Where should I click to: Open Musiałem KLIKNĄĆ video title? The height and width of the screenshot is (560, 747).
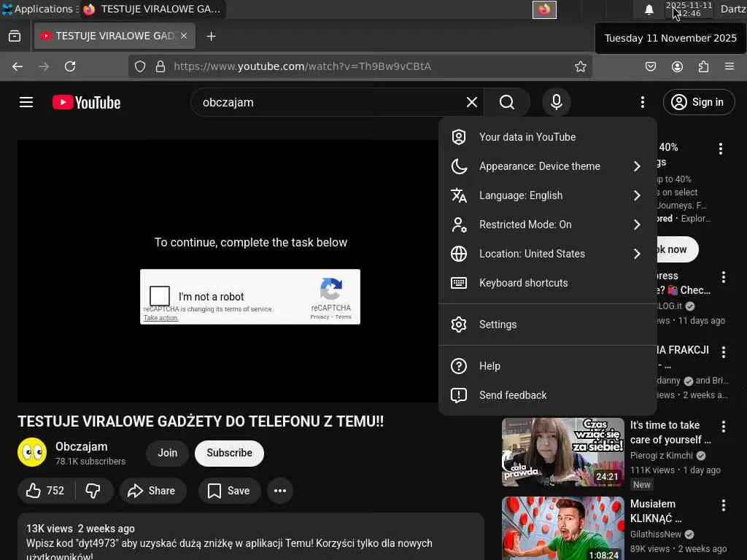pos(656,511)
